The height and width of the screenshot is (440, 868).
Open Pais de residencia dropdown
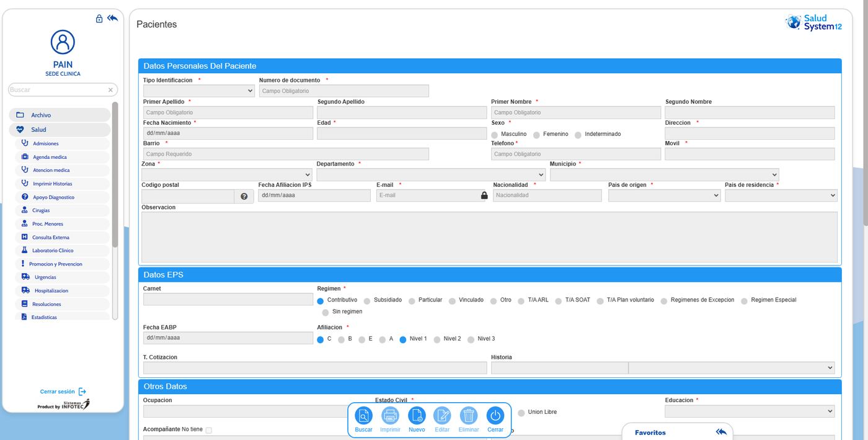pos(781,195)
